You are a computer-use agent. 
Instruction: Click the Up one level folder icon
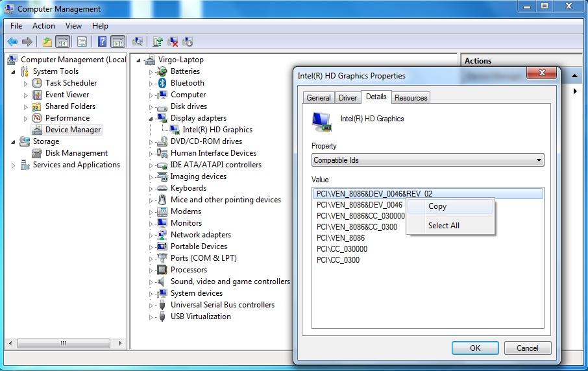coord(47,42)
